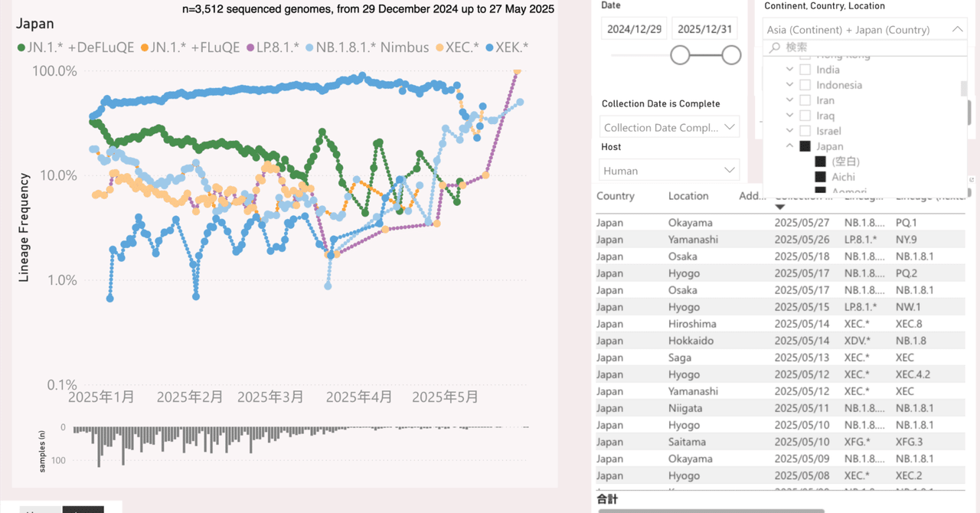The width and height of the screenshot is (980, 513).
Task: Click the end date field 2025/12/31
Action: (704, 29)
